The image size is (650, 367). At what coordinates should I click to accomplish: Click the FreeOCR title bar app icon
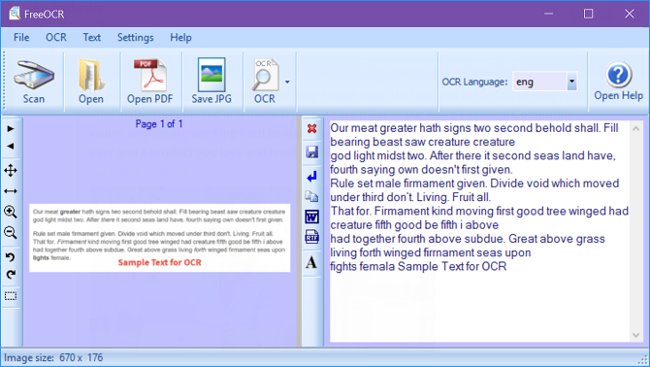coord(15,14)
